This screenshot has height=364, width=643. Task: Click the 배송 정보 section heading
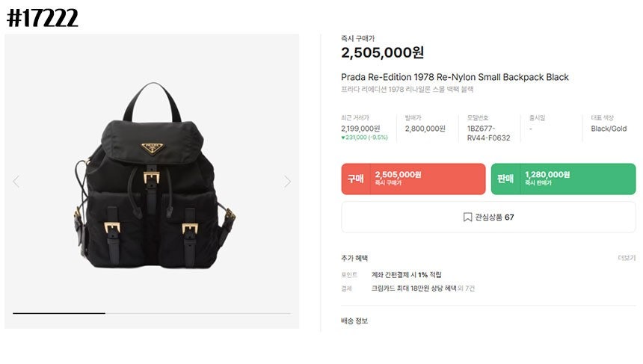point(354,321)
